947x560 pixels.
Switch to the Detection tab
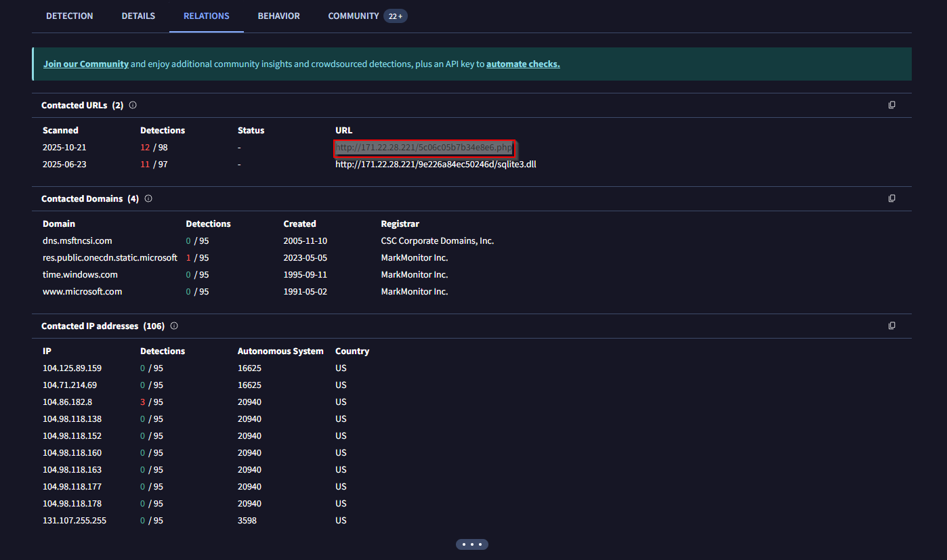69,16
